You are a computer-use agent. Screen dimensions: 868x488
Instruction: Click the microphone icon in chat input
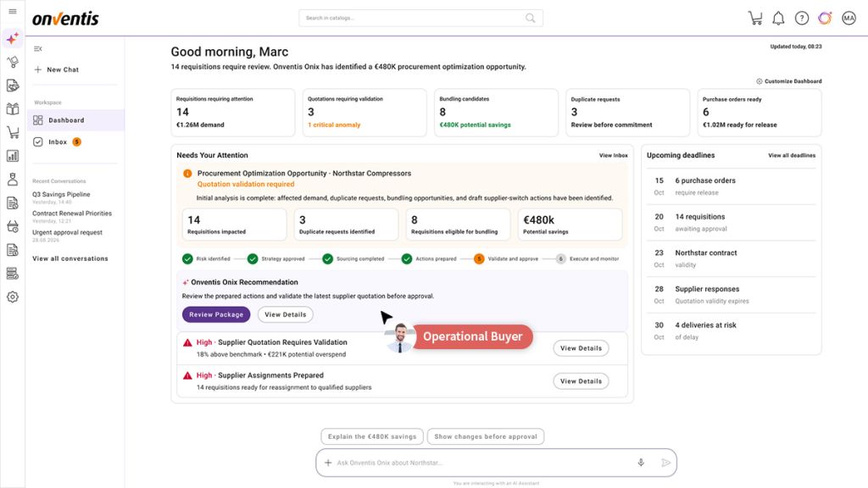tap(641, 463)
